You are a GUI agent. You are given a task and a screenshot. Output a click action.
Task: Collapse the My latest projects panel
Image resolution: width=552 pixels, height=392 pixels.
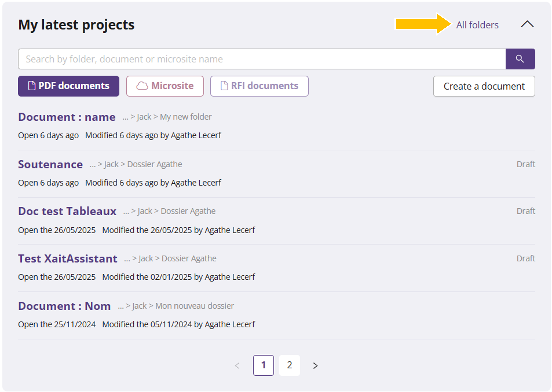pos(527,24)
